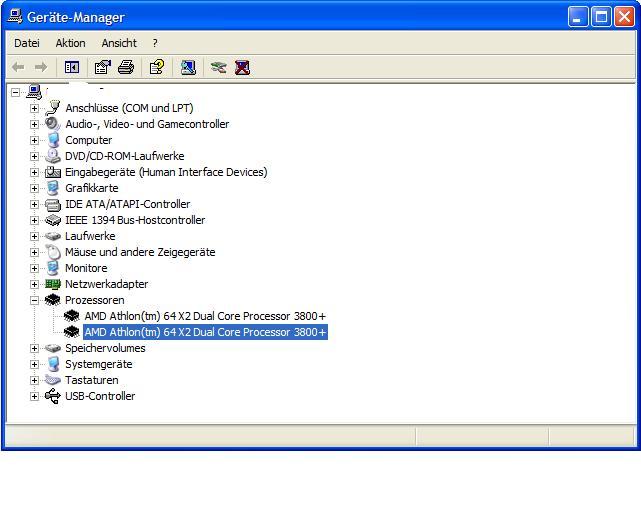Expand Audio-, Video- und Gamecontroller
641x512 pixels.
click(34, 124)
